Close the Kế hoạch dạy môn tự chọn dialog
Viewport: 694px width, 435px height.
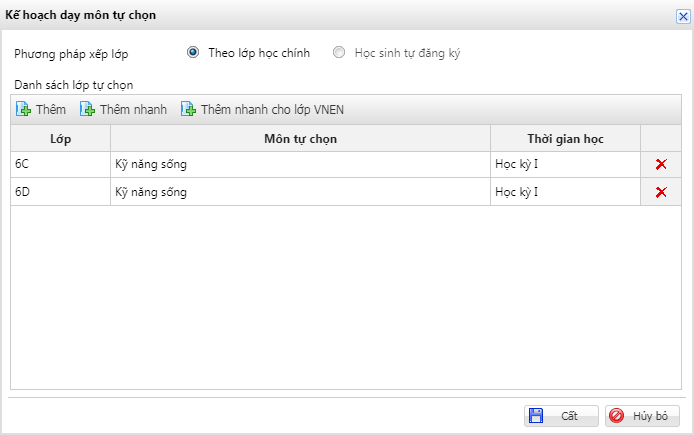pos(683,16)
